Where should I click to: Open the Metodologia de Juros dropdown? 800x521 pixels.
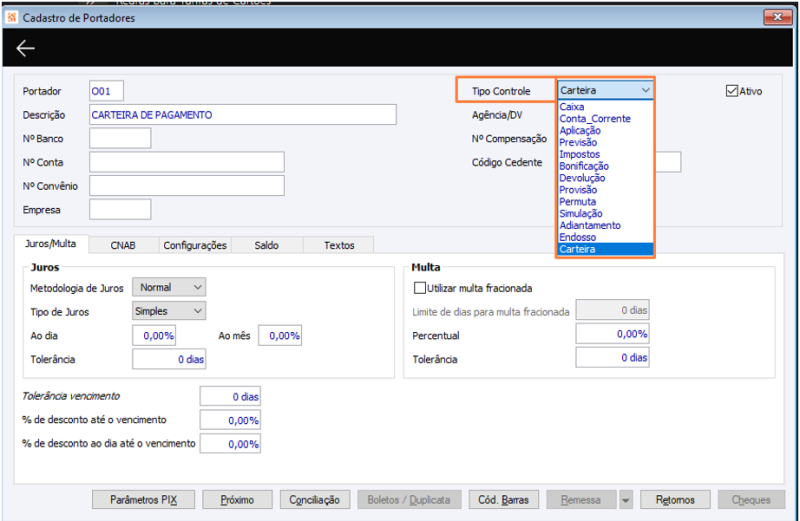point(169,287)
